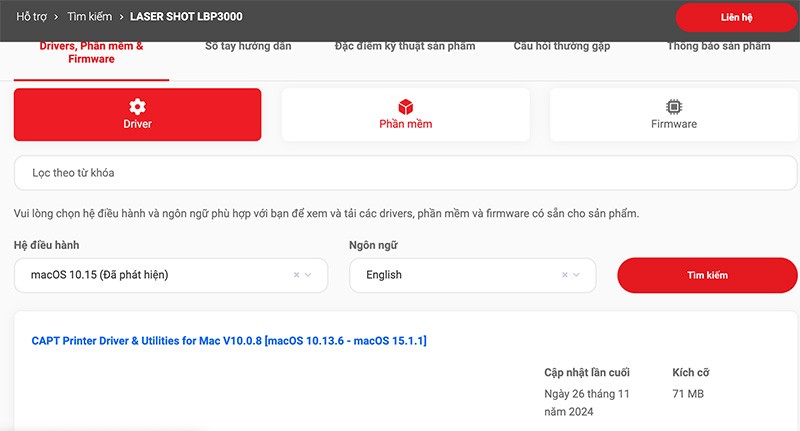Click the 71 MB file size value
Viewport: 800px width, 431px height.
coord(688,394)
